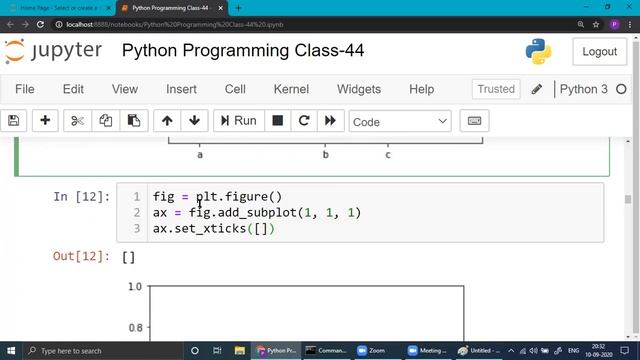The image size is (640, 360).
Task: Open the Edit menu
Action: [x=73, y=89]
